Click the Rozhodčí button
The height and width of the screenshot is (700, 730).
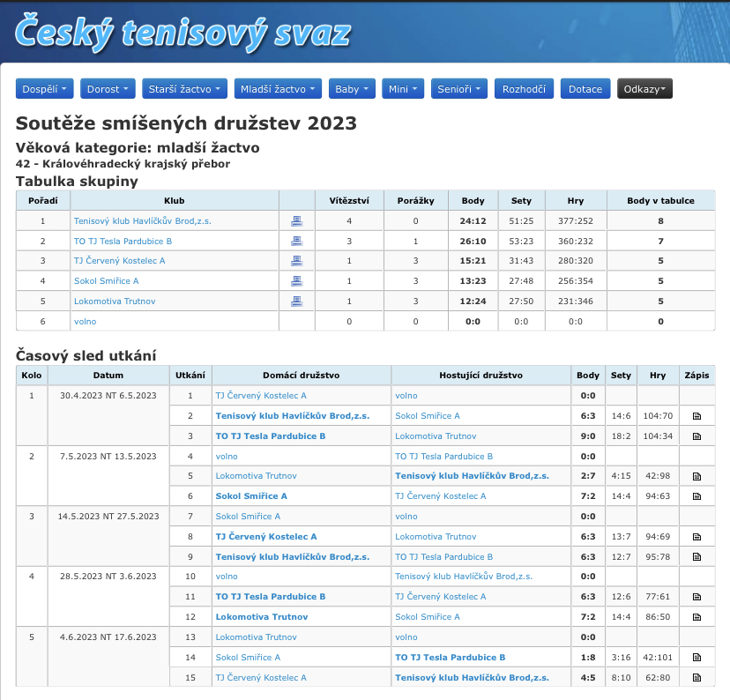tap(524, 89)
